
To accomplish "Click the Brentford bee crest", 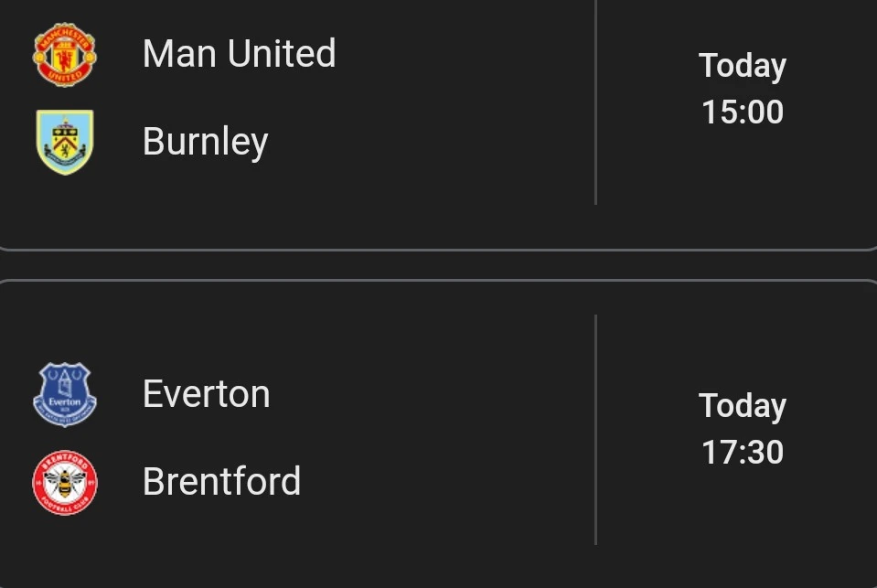I will (x=64, y=482).
